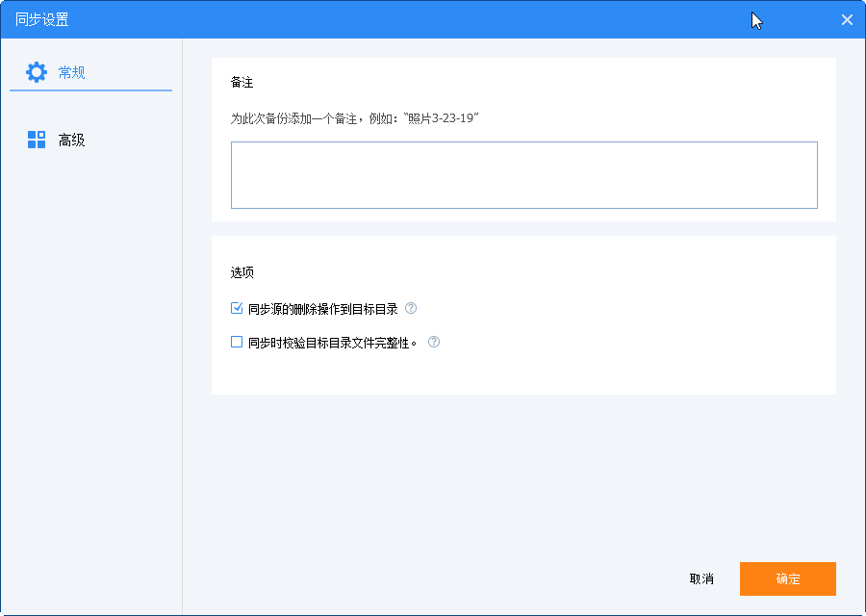The width and height of the screenshot is (866, 616).
Task: Click the 备注 section heading
Action: (242, 83)
